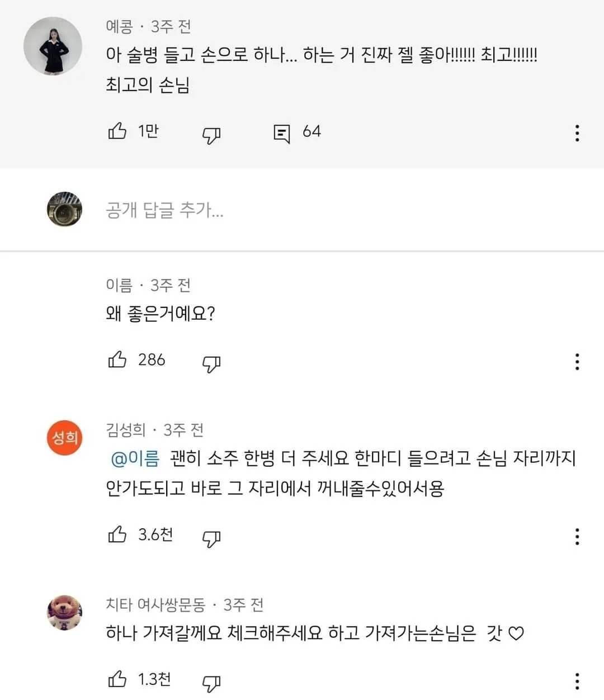This screenshot has height=700, width=604.
Task: Click the username 예콩
Action: click(x=119, y=26)
